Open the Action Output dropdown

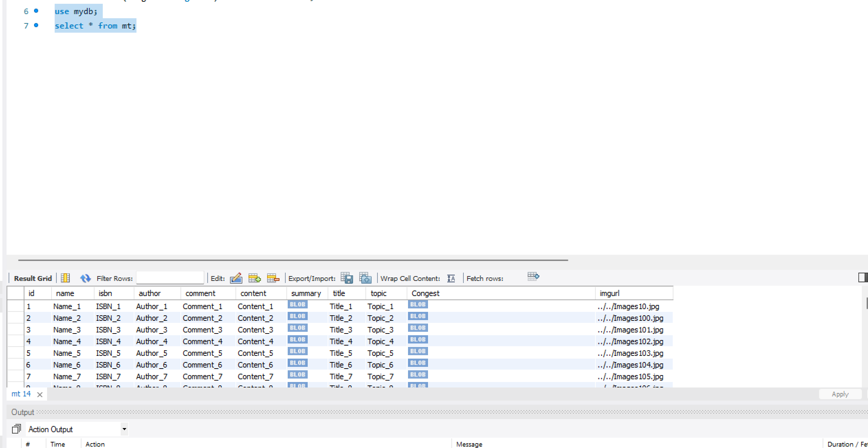coord(124,429)
